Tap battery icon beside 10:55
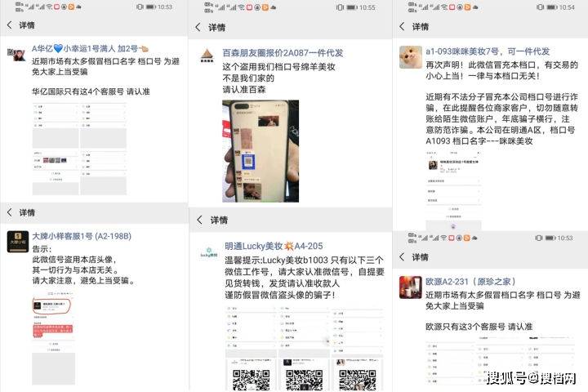 tap(351, 7)
